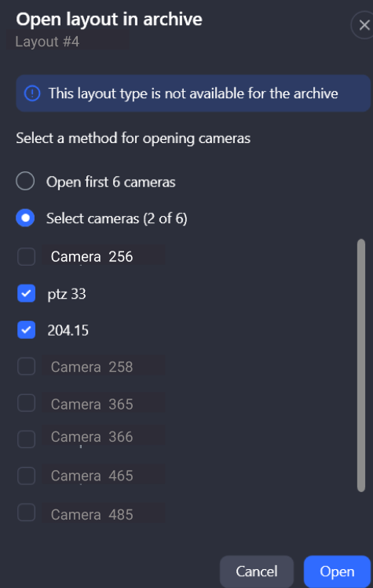Screen dimensions: 373x588
Task: Click the blue Open button
Action: point(337,571)
